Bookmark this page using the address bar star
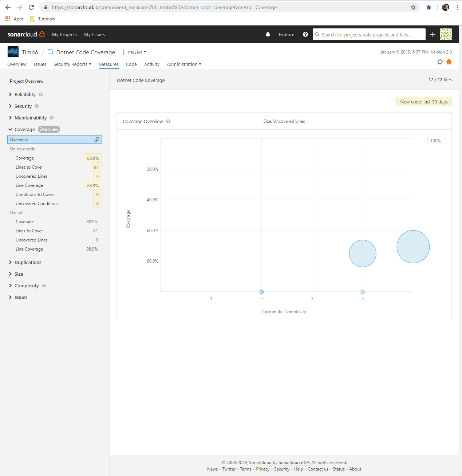 click(x=413, y=7)
